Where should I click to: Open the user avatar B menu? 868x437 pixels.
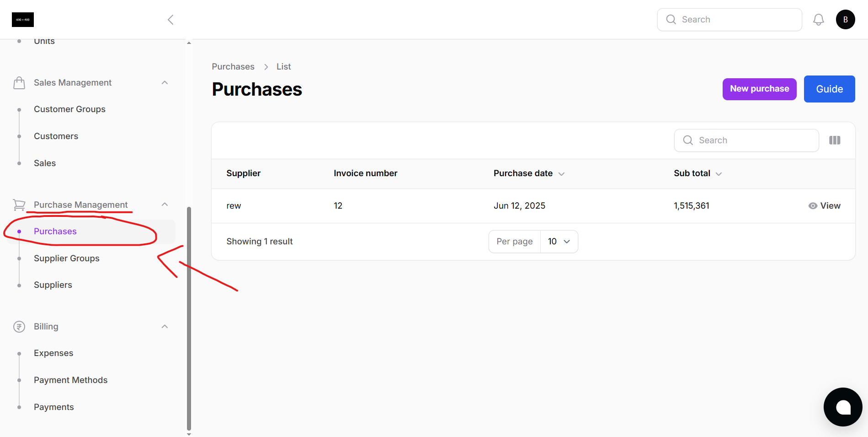tap(845, 20)
